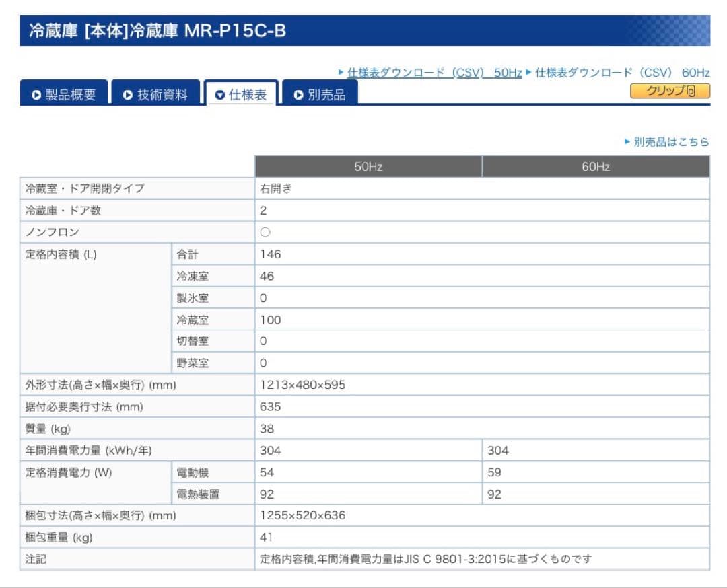The image size is (727, 588).
Task: Click the 1213×480×595 dimensions value
Action: pos(303,385)
